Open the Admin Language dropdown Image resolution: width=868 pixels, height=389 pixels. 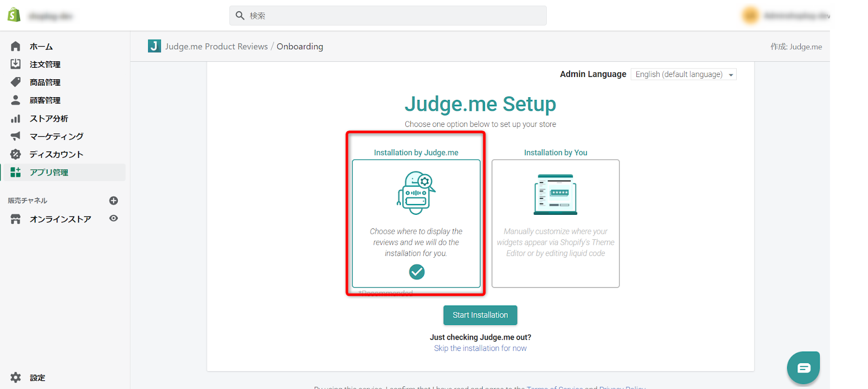click(684, 74)
